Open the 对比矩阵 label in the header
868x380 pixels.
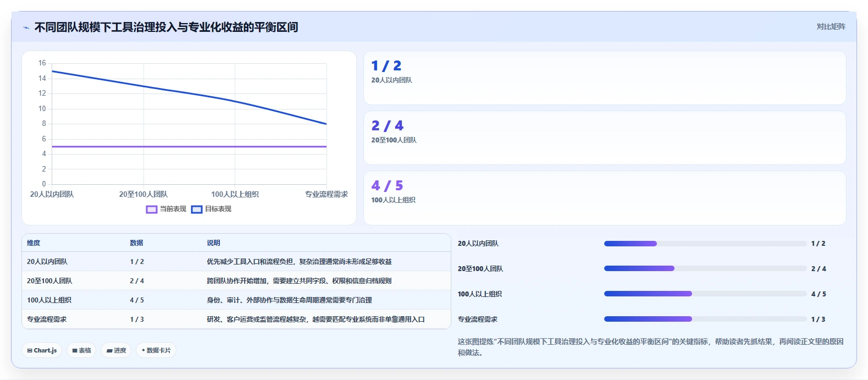tap(831, 26)
